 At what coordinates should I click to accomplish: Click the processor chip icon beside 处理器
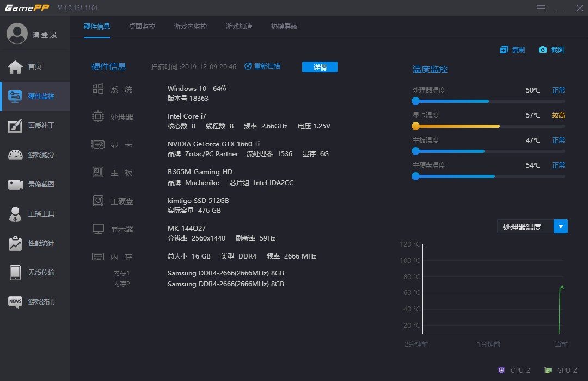[98, 116]
